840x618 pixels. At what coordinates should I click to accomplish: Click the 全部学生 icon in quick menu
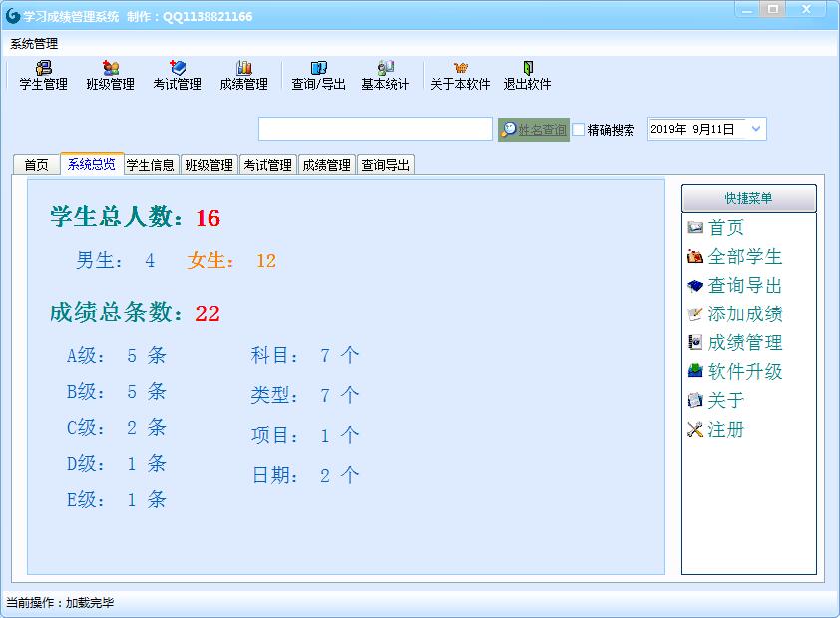point(695,257)
